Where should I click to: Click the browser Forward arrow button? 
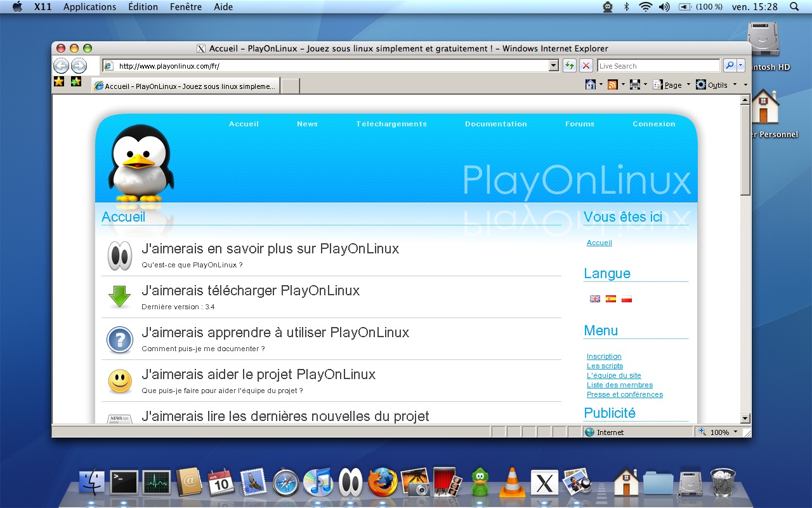pos(79,65)
